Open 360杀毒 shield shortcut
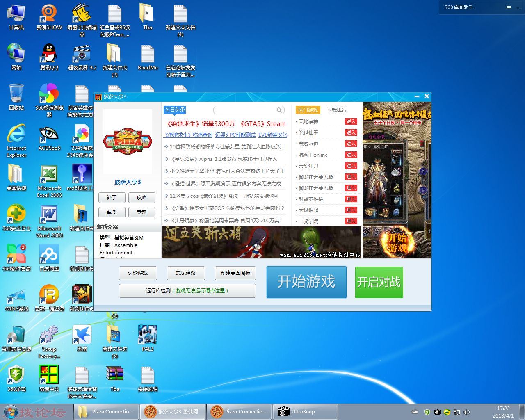Viewport: 525px width, 420px height. pos(16,379)
